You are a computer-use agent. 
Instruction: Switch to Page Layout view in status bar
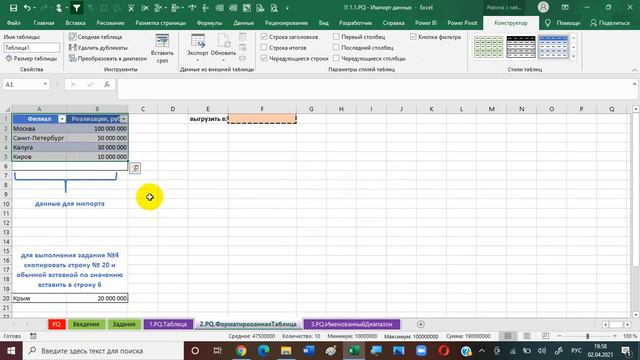527,336
